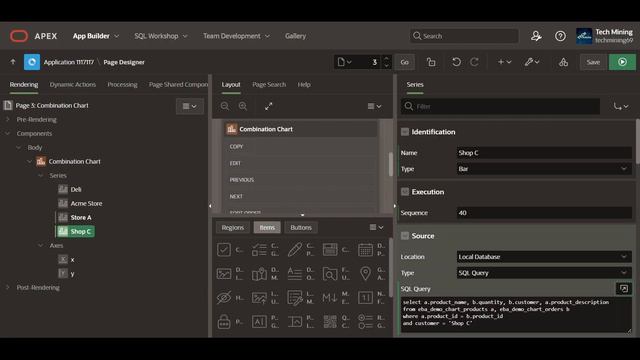Open the App Builder menu
The width and height of the screenshot is (640, 360).
(96, 36)
